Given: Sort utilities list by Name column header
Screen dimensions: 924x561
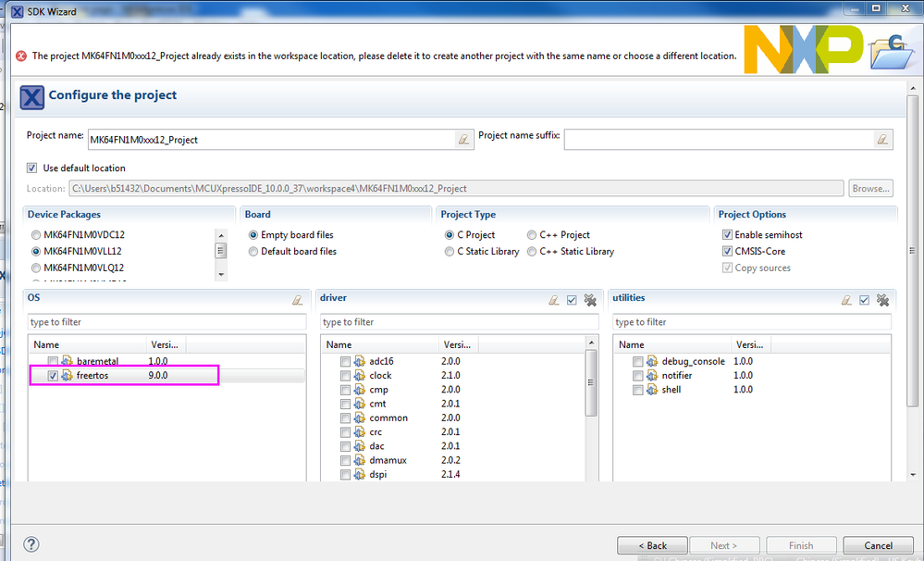Looking at the screenshot, I should (x=671, y=344).
